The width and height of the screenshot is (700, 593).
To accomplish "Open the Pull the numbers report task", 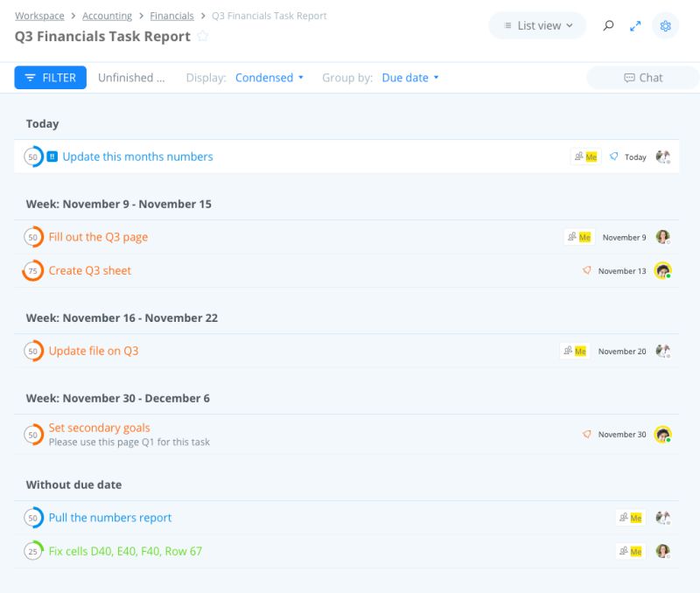I will [x=109, y=517].
